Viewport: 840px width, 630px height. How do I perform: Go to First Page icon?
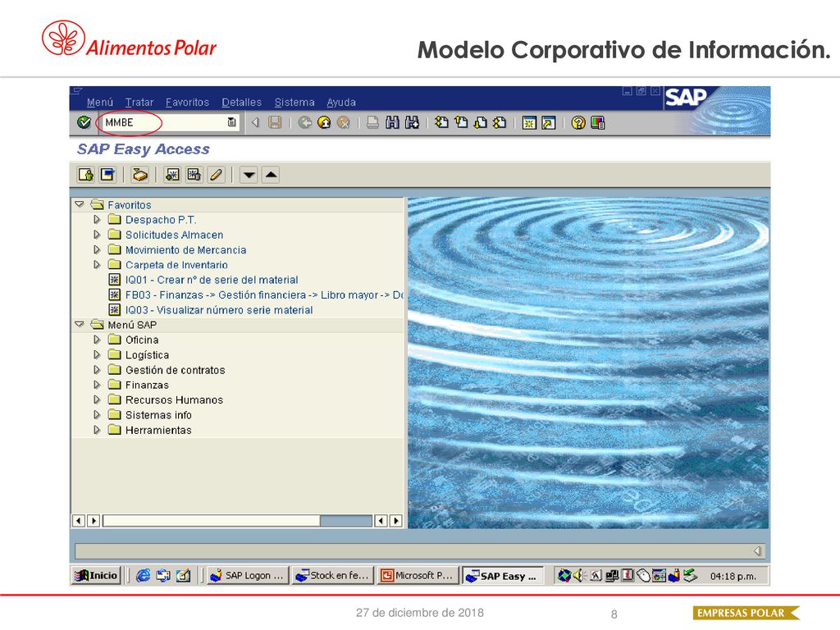pyautogui.click(x=441, y=123)
